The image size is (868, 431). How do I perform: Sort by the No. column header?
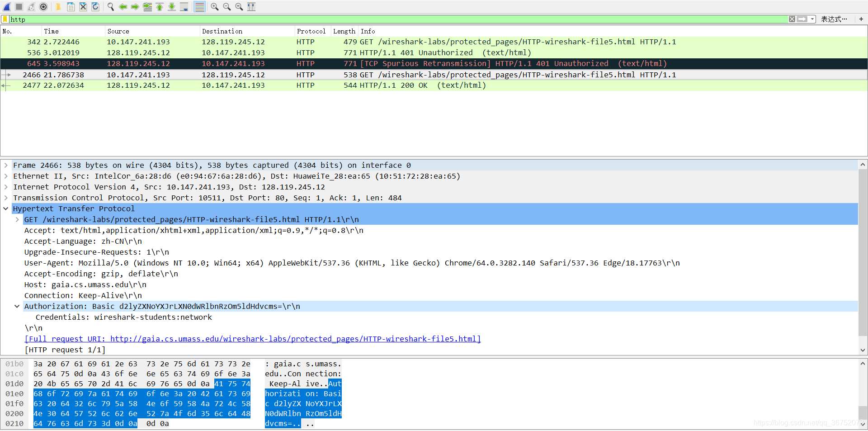[21, 31]
